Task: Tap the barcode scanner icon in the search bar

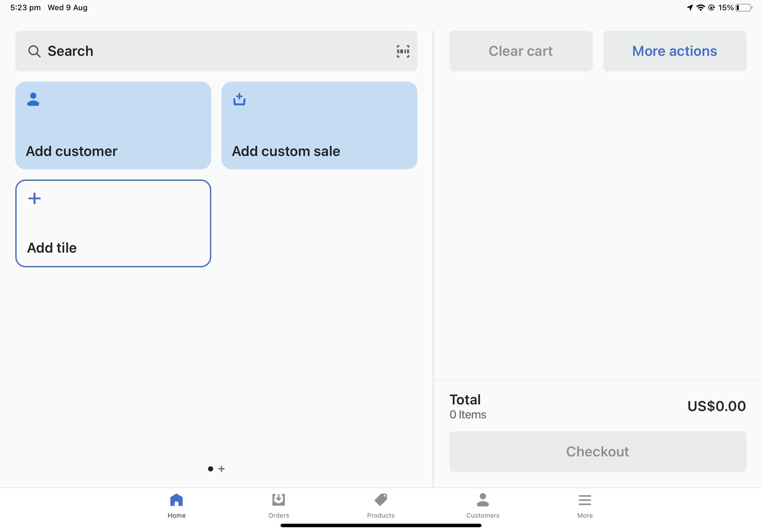Action: (x=403, y=51)
